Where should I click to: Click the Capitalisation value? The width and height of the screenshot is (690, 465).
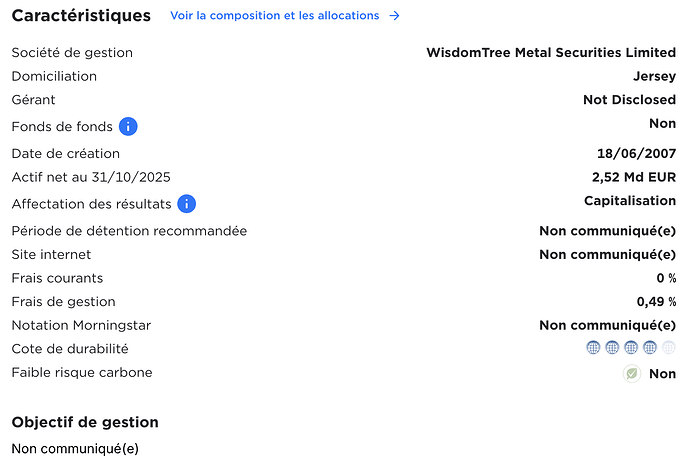630,201
